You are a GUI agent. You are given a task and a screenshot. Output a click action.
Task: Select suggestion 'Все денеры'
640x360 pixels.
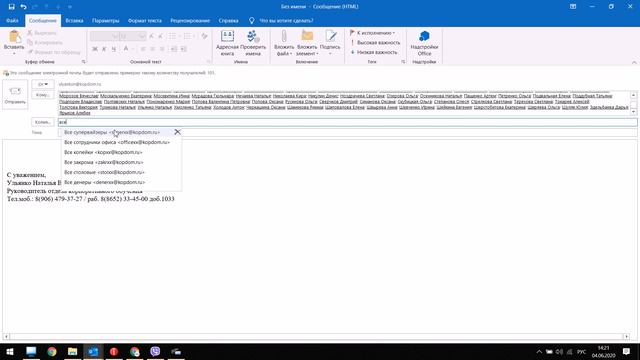tap(121, 182)
